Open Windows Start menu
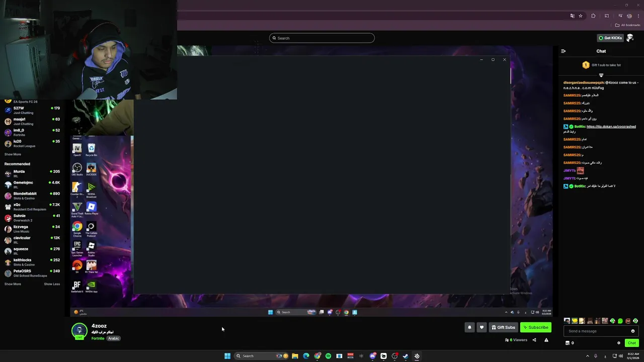Screen dimensions: 644x362 click(x=227, y=356)
